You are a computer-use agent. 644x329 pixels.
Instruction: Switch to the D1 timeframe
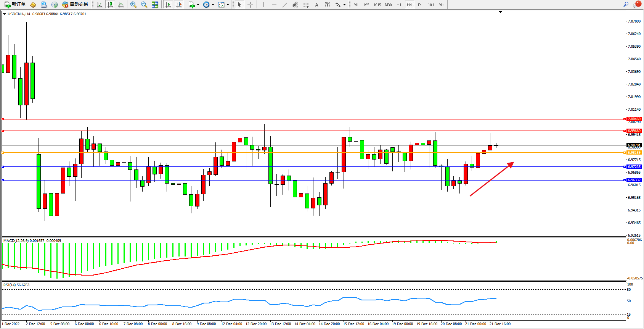(420, 5)
